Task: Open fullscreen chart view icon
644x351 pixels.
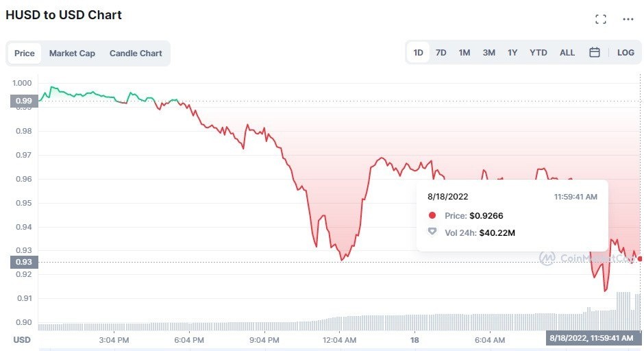Action: click(x=600, y=19)
